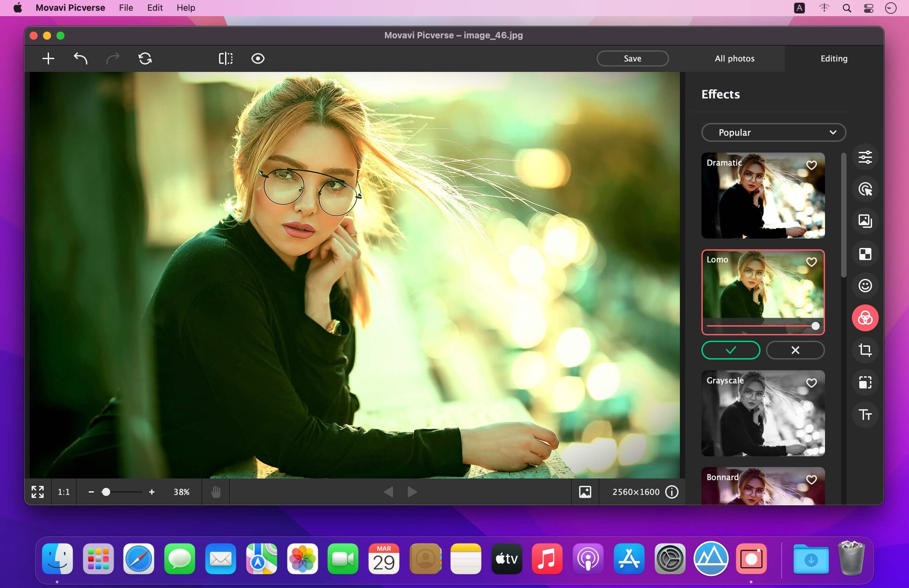Click the zoom level slider handle
The width and height of the screenshot is (909, 588).
point(106,492)
